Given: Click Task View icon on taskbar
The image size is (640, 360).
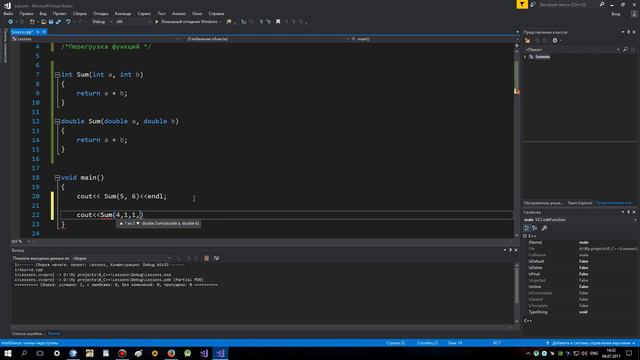Looking at the screenshot, I should (40, 353).
